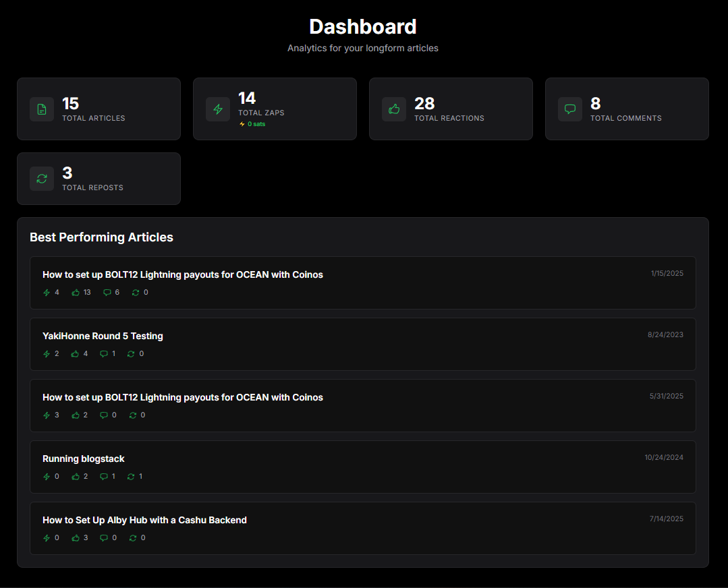728x588 pixels.
Task: Click the 14 total zaps value
Action: [x=247, y=98]
